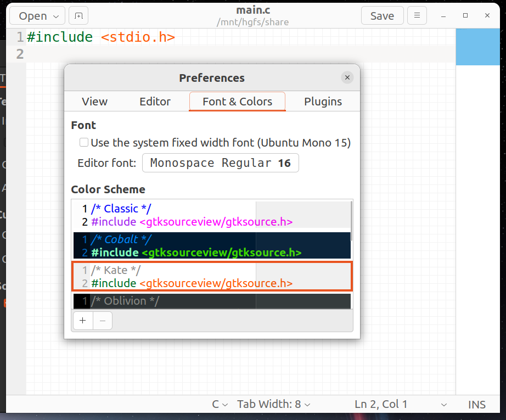Add a color scheme with plus button
The image size is (506, 420).
tap(83, 320)
